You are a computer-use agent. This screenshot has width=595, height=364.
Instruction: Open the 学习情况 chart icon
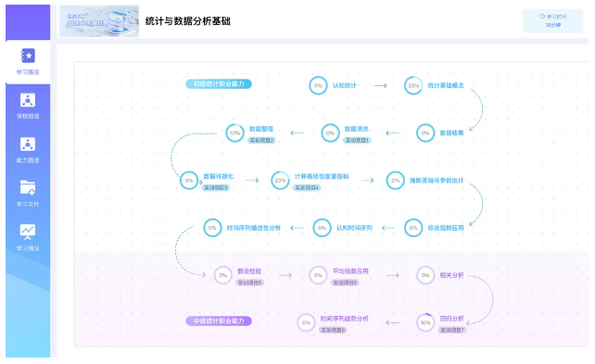[28, 232]
